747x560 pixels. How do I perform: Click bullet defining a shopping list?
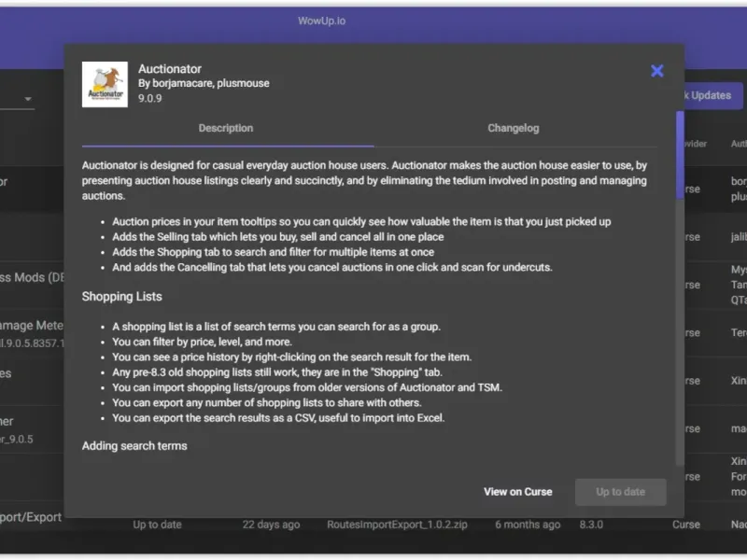point(276,327)
